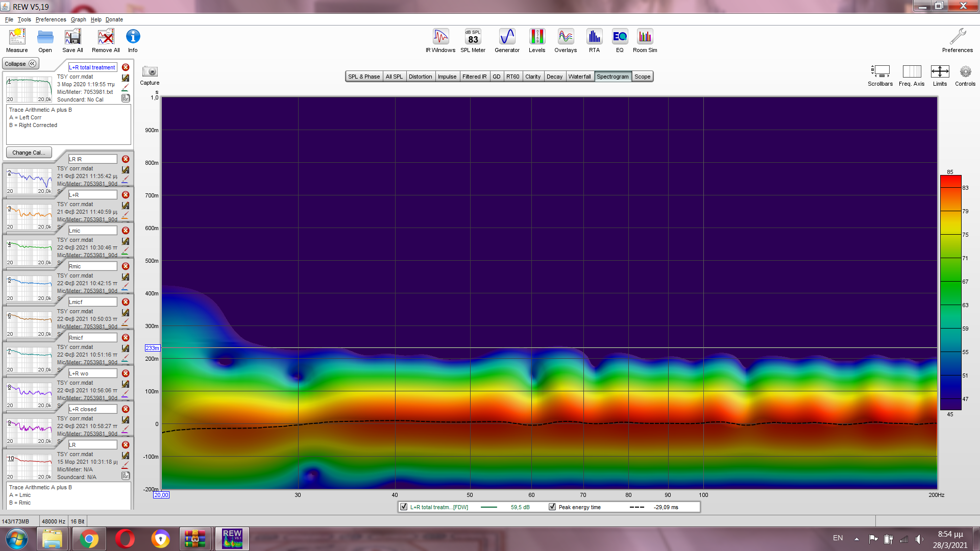Open the RTA analyzer
This screenshot has width=980, height=551.
(594, 40)
